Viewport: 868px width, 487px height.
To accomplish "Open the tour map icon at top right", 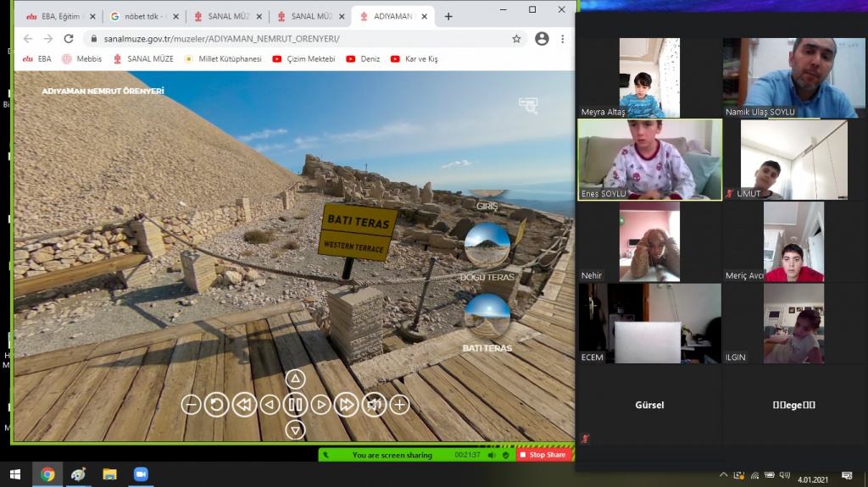I will pos(528,104).
